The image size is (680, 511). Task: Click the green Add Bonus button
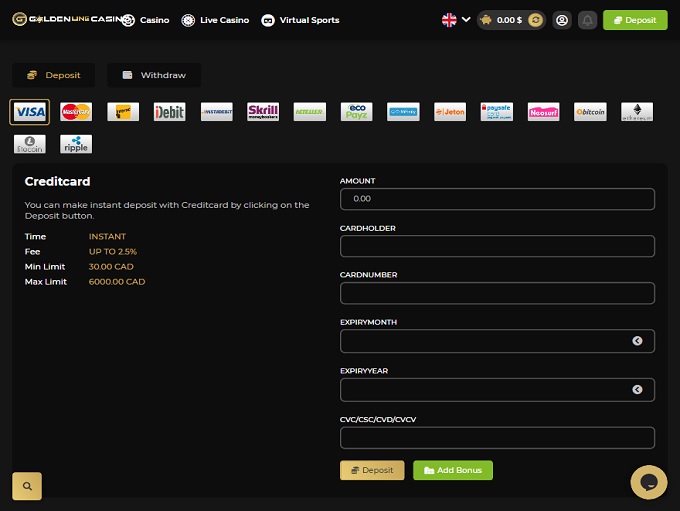point(453,470)
